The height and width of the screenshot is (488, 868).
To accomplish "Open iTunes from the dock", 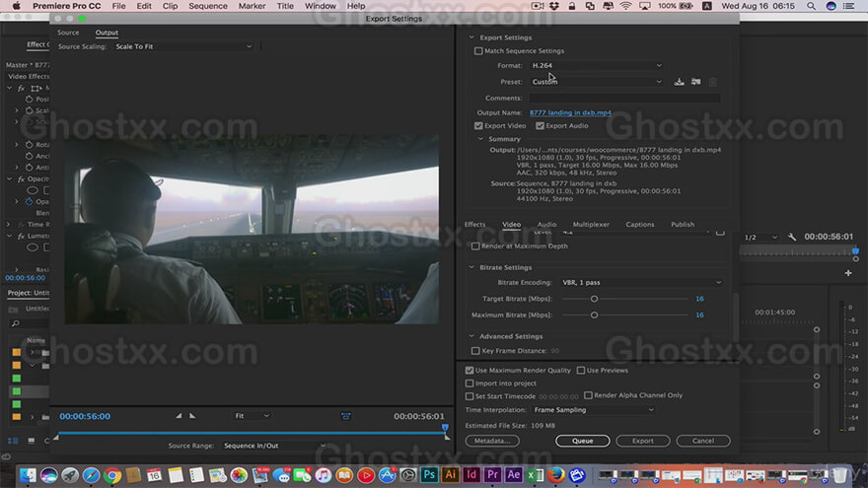I will [324, 475].
